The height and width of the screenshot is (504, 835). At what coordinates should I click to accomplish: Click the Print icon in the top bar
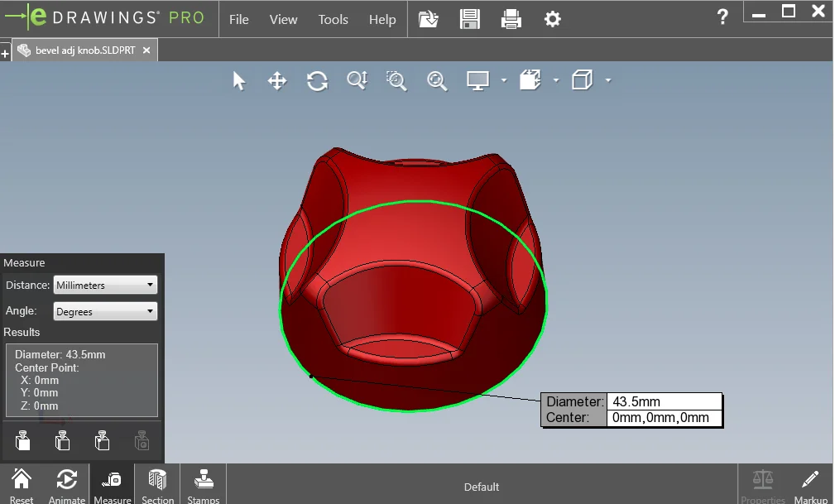pos(511,19)
